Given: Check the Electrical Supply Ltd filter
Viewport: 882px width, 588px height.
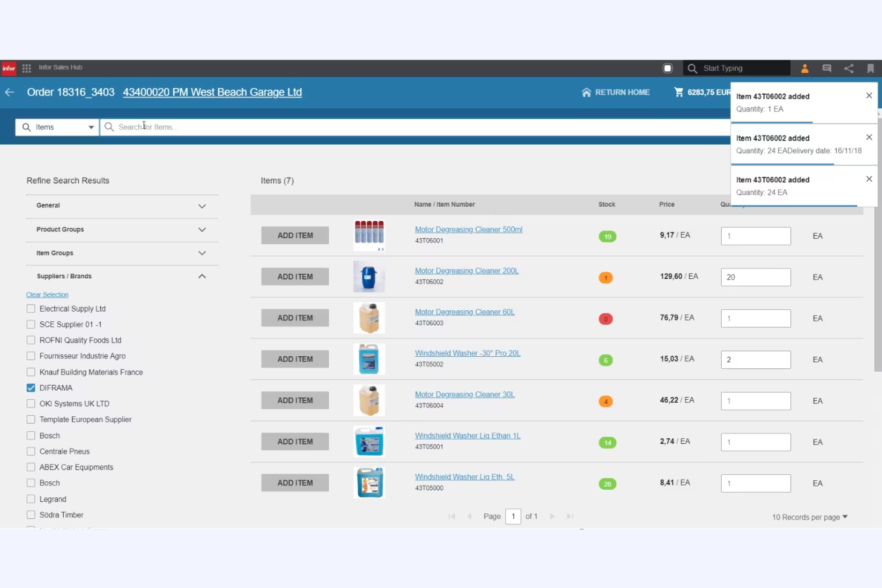Looking at the screenshot, I should pyautogui.click(x=31, y=309).
